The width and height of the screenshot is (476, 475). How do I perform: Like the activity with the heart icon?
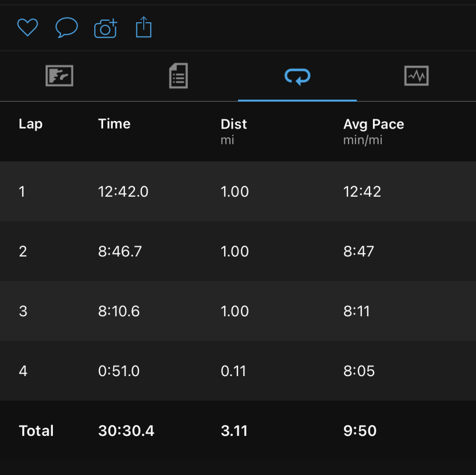click(x=28, y=28)
